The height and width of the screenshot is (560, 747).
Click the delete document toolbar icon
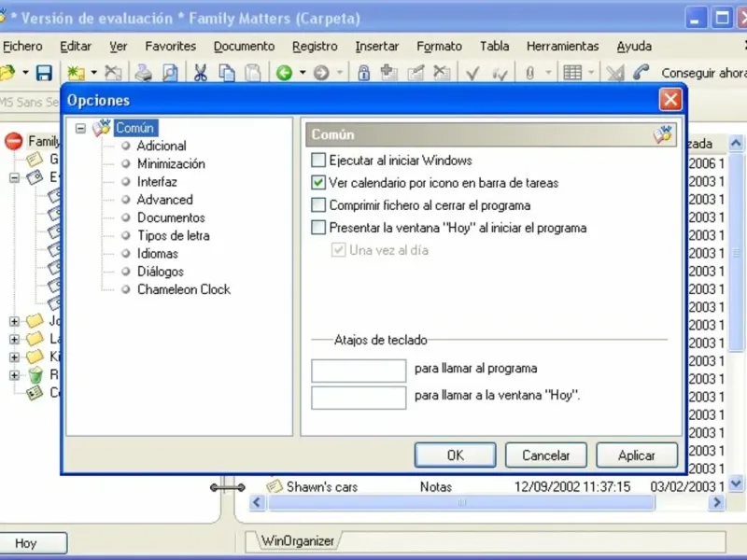click(113, 73)
